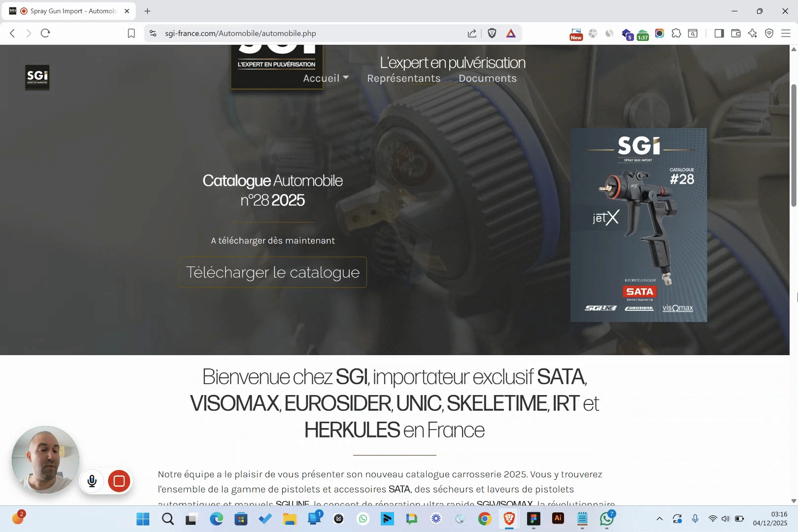
Task: Click the Brave Shields lion icon
Action: (492, 33)
